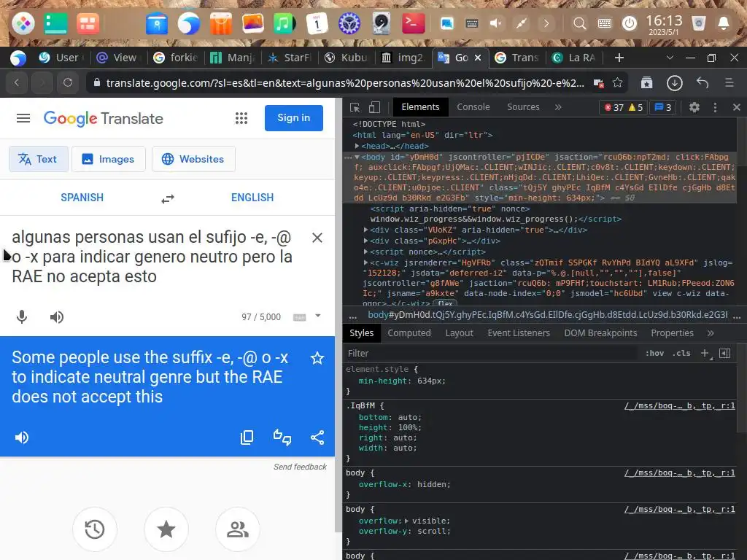Save translation with the star icon
Viewport: 747px width, 560px height.
[317, 358]
